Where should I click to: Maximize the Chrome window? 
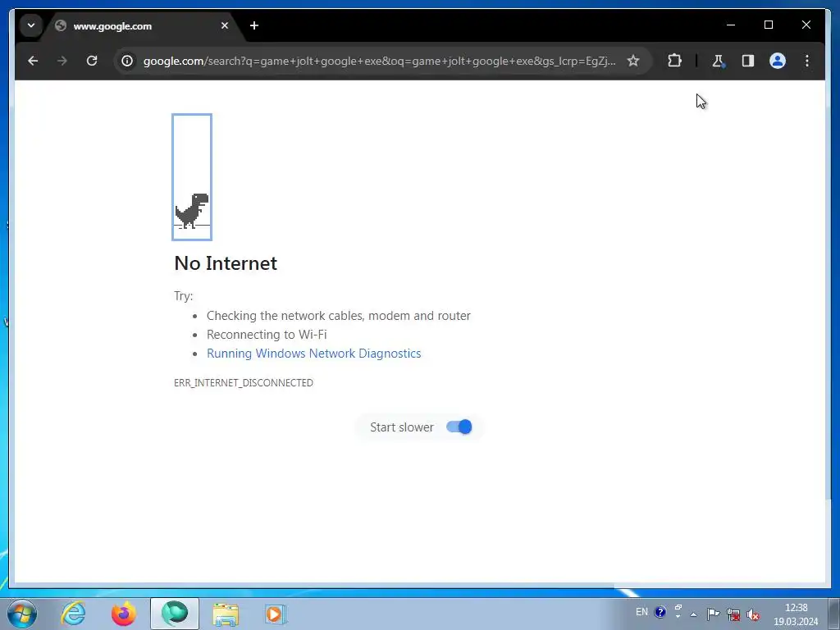coord(768,25)
